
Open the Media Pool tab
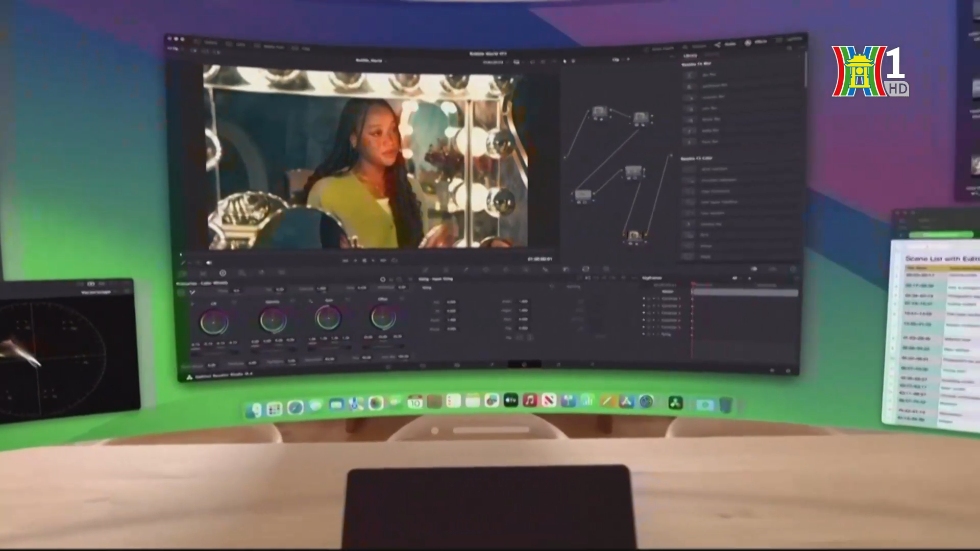point(269,47)
